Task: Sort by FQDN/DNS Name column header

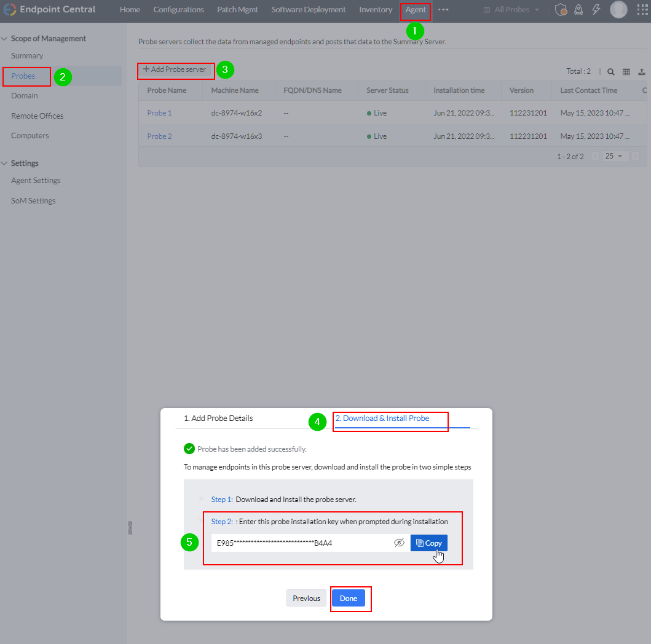Action: coord(313,90)
